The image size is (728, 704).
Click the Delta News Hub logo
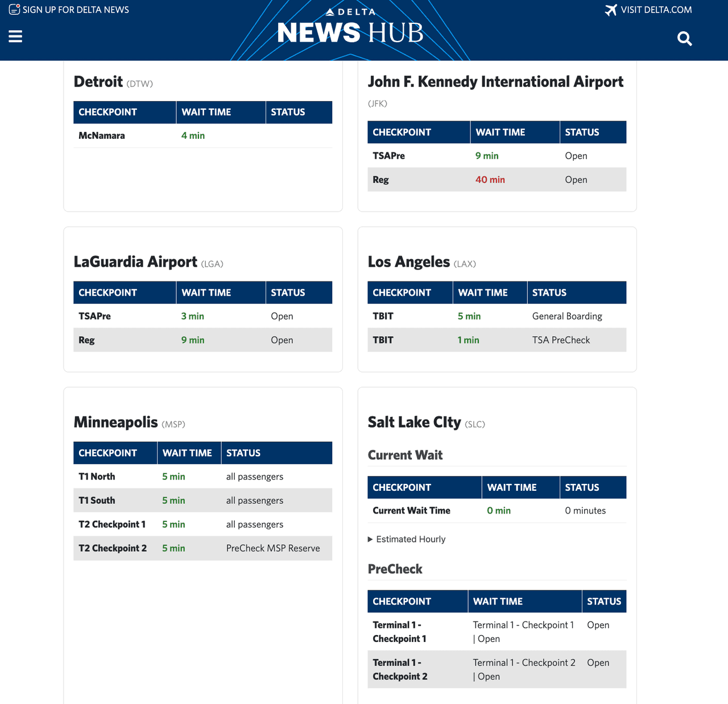point(350,28)
